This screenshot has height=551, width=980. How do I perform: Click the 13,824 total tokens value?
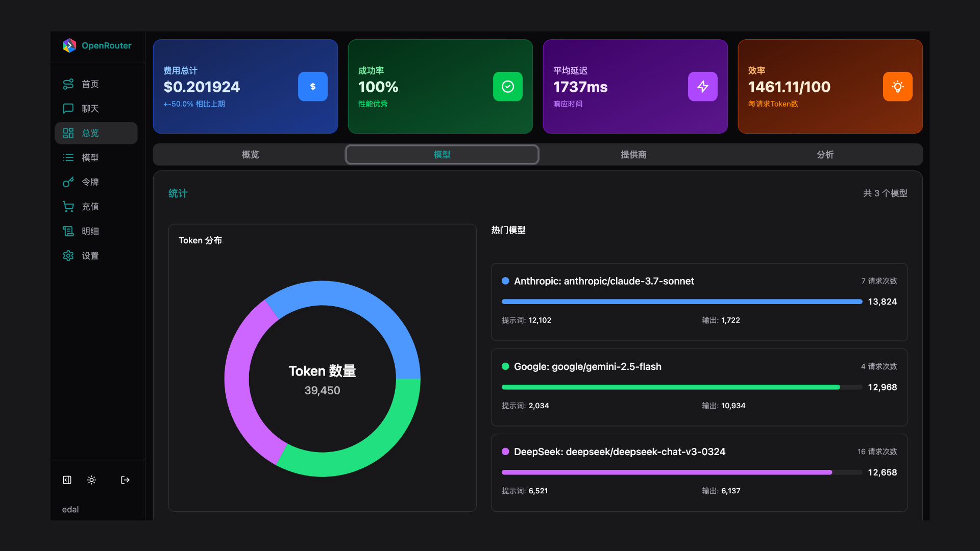click(883, 302)
